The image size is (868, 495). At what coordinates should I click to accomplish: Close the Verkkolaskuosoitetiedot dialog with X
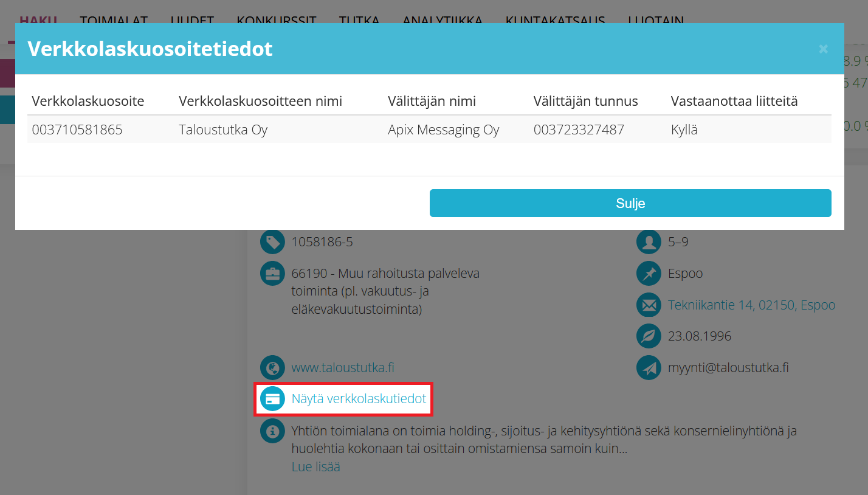pos(823,49)
